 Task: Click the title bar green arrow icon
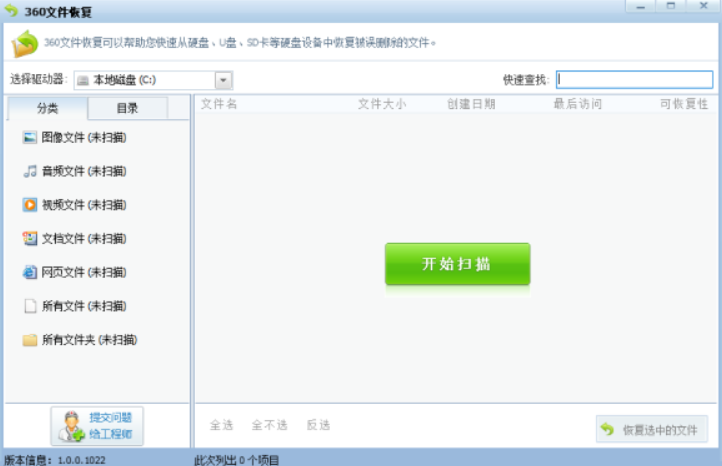pyautogui.click(x=12, y=11)
